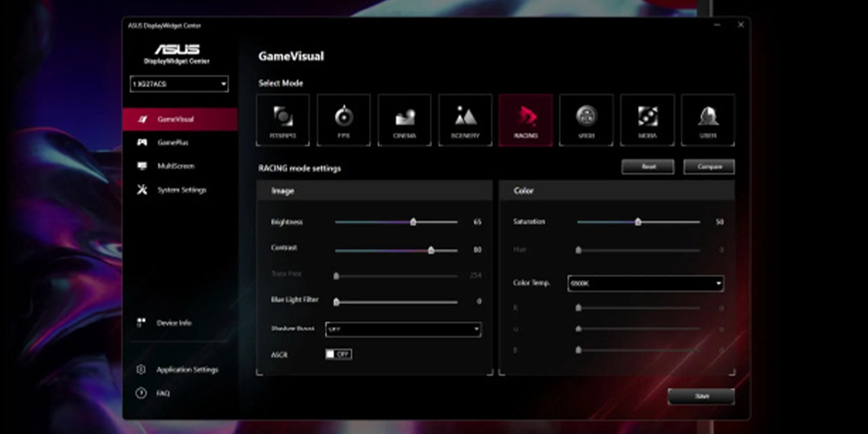Viewport: 868px width, 434px height.
Task: Select the Cinema mode tile
Action: click(x=404, y=120)
